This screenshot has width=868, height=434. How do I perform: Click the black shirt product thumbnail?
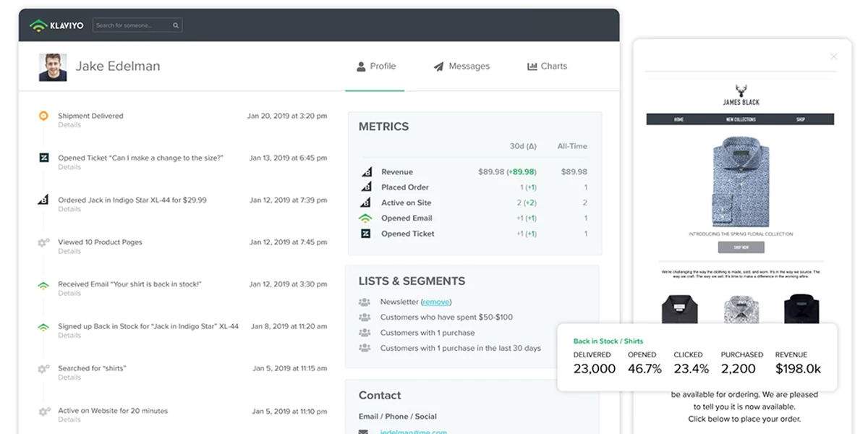[679, 309]
